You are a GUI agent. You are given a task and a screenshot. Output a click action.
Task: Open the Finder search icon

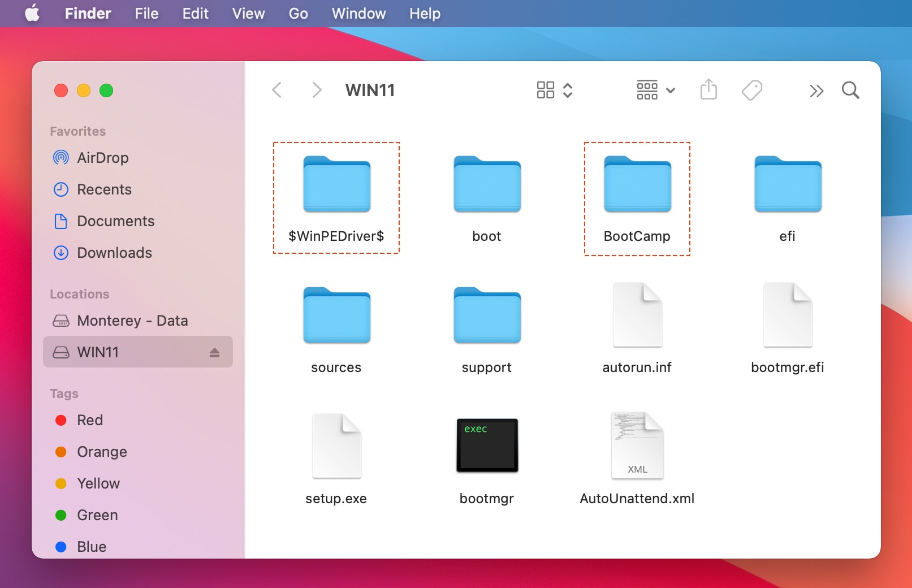pos(850,90)
